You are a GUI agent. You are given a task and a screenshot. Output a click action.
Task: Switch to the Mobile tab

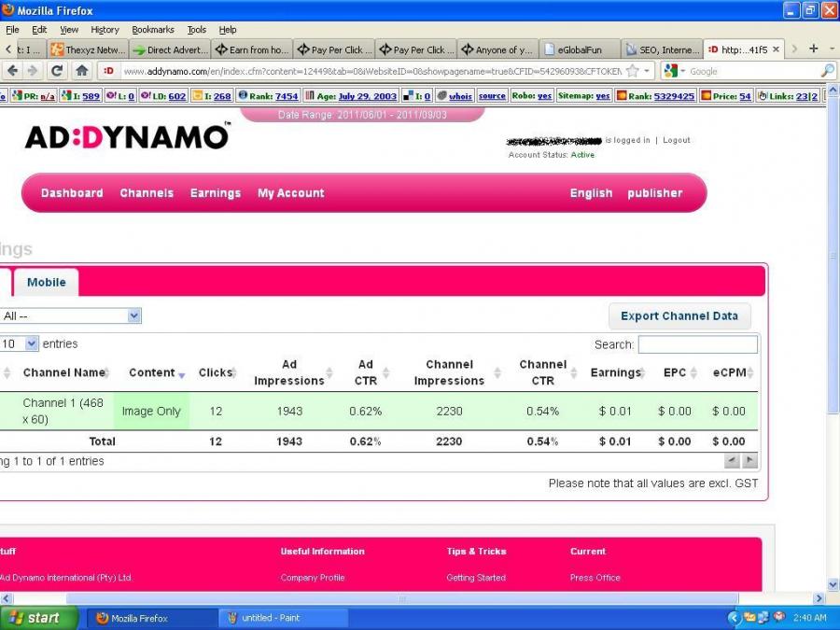[46, 282]
